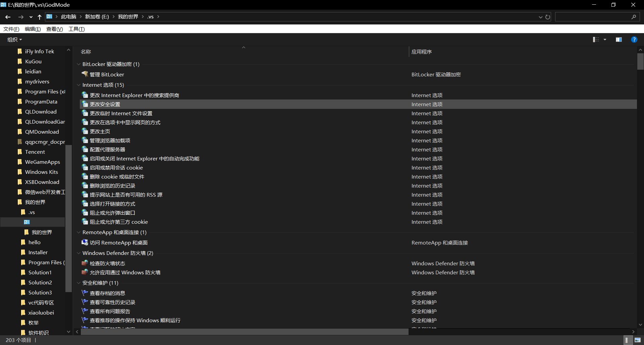Toggle the preview pane
The width and height of the screenshot is (644, 345).
click(619, 40)
